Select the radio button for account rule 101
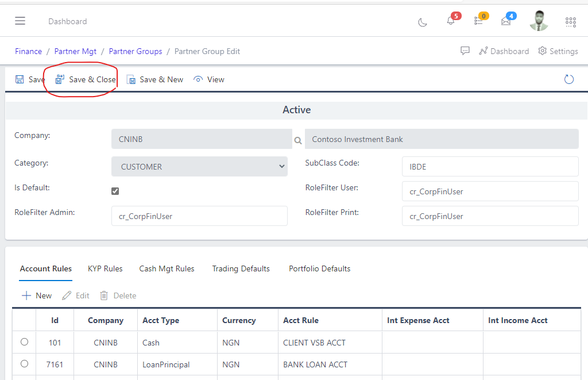Viewport: 588px width, 380px height. 24,341
